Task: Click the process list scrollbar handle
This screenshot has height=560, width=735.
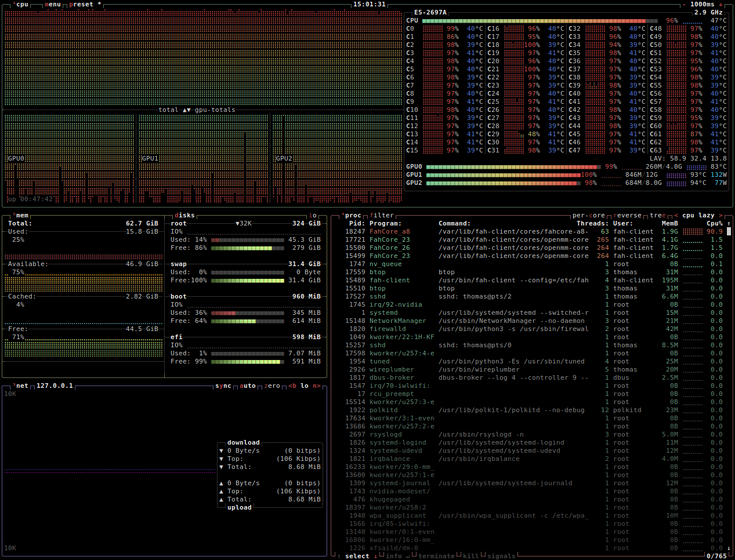Action: [729, 231]
